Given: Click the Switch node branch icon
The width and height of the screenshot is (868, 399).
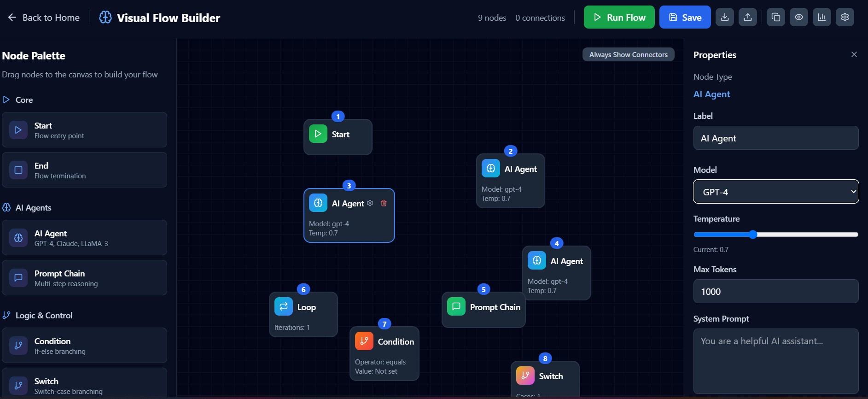Looking at the screenshot, I should coord(525,376).
